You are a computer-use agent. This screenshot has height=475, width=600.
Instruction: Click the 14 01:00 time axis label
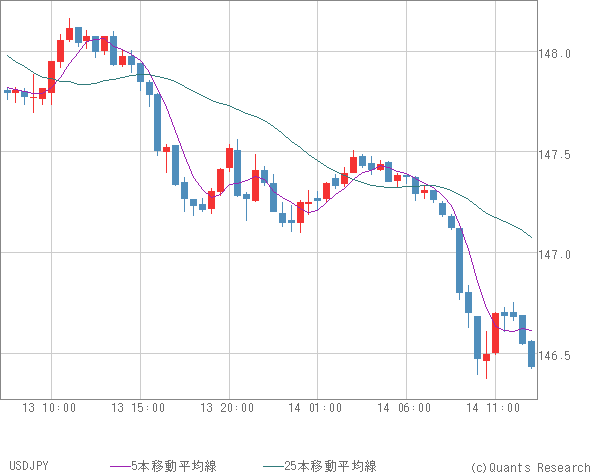pyautogui.click(x=315, y=408)
